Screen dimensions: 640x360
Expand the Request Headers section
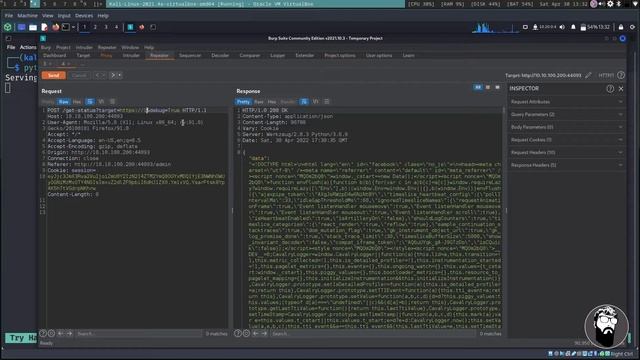click(567, 153)
